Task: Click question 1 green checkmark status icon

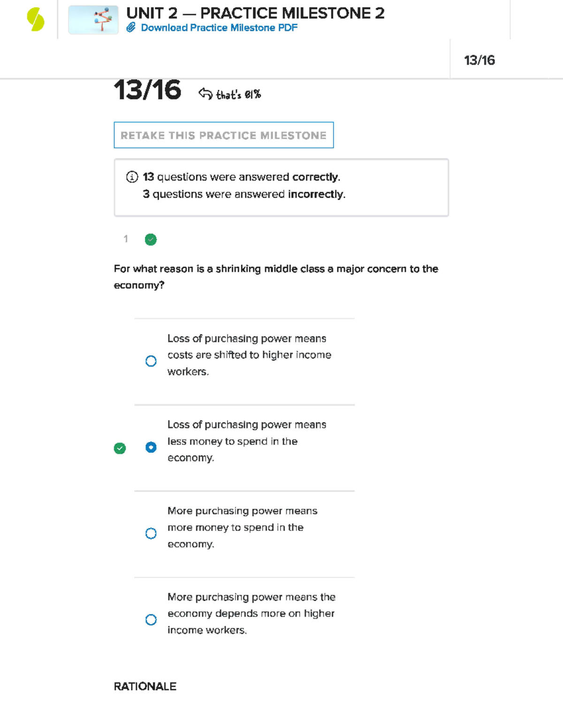Action: point(151,240)
